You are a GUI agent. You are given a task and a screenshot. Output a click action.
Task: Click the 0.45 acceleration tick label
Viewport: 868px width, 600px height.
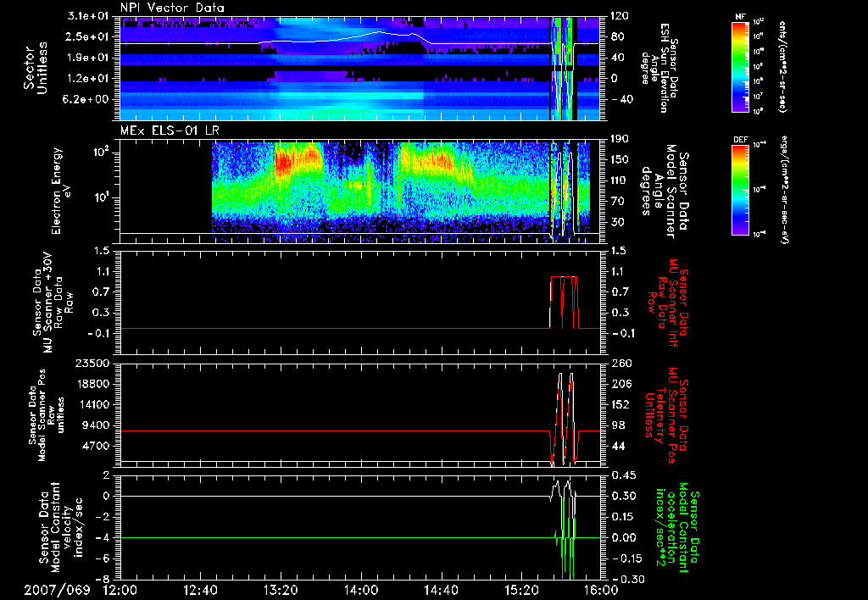coord(623,475)
